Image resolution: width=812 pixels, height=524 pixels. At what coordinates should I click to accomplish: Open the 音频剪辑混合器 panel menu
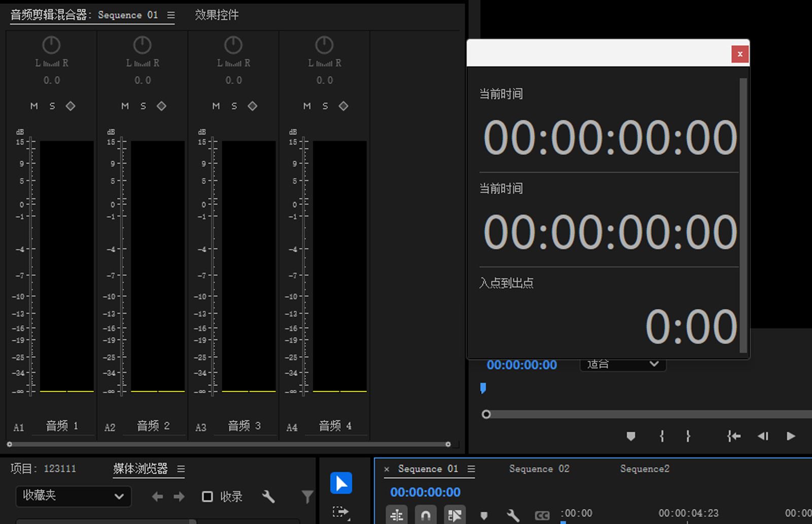[x=171, y=15]
